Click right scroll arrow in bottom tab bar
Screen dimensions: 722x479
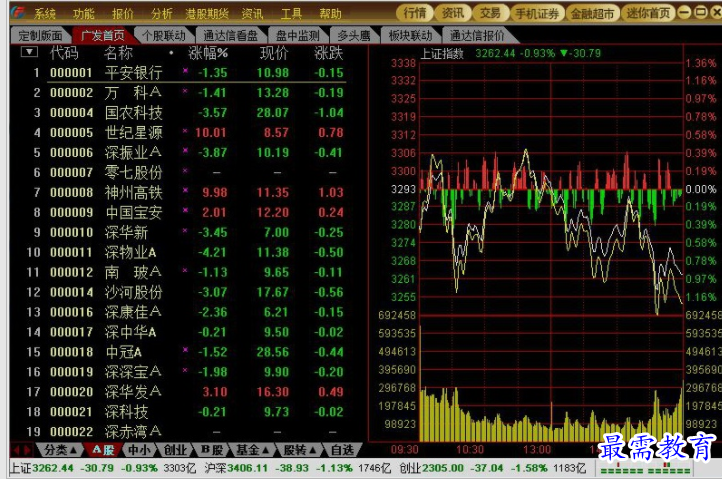click(27, 450)
